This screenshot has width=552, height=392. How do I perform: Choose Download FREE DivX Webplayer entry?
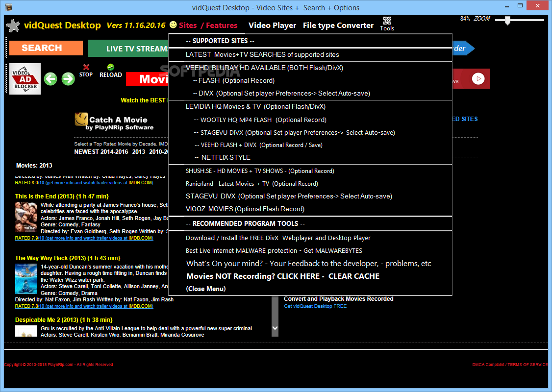[310, 238]
